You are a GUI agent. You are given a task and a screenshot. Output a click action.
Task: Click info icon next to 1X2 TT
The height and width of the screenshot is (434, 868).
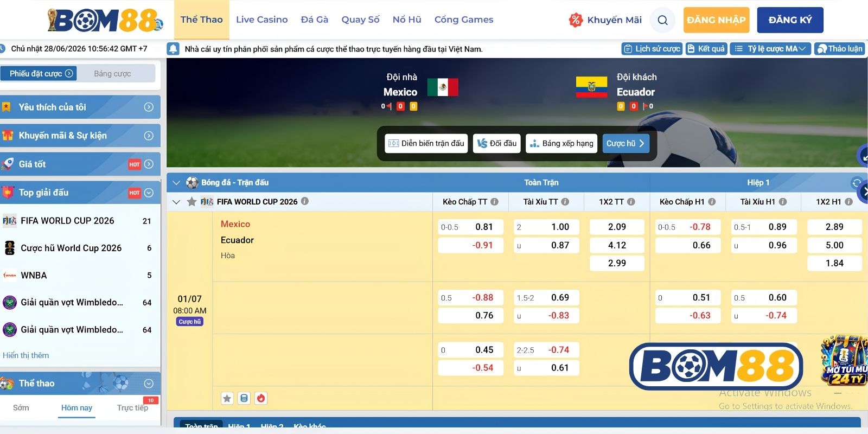631,202
